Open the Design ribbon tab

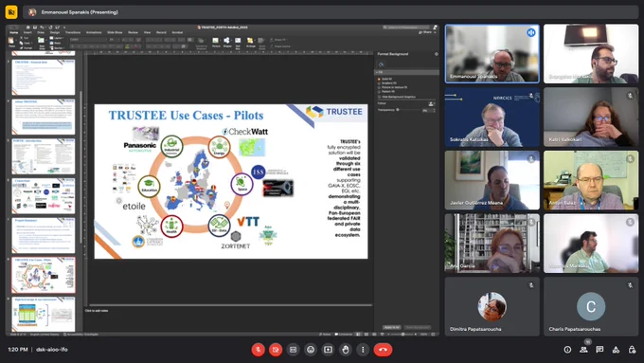[55, 32]
